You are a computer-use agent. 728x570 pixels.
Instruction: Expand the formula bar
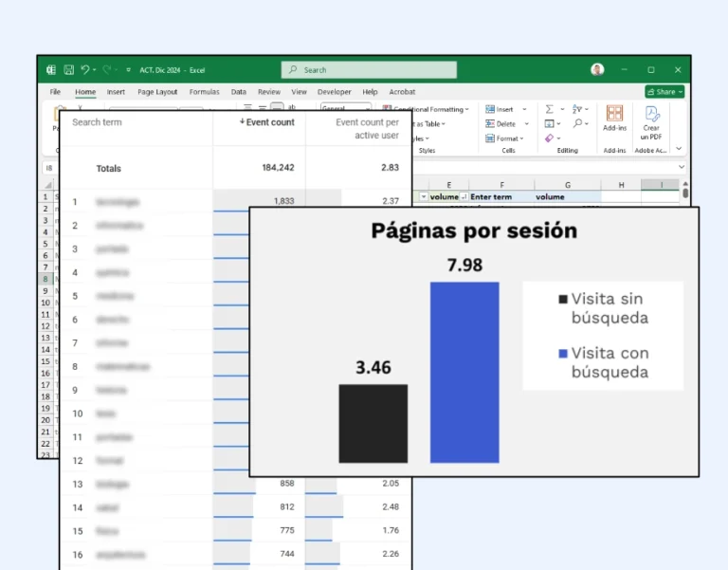click(x=682, y=167)
